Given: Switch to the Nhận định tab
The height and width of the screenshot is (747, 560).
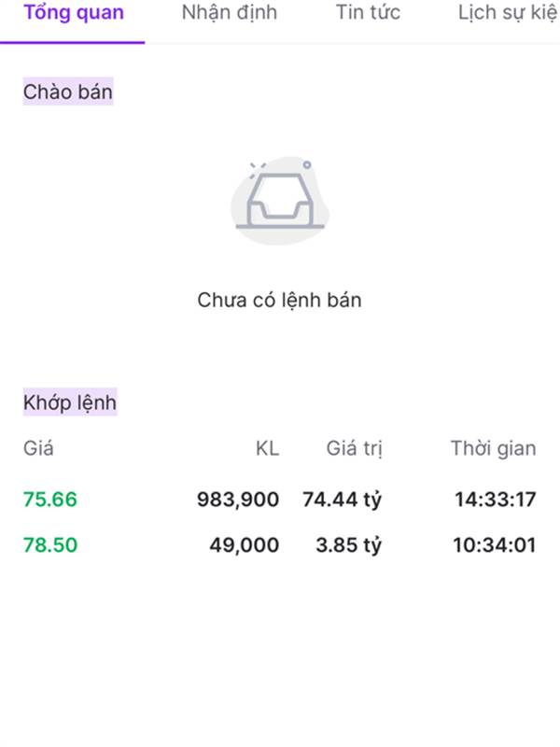Looking at the screenshot, I should [229, 13].
